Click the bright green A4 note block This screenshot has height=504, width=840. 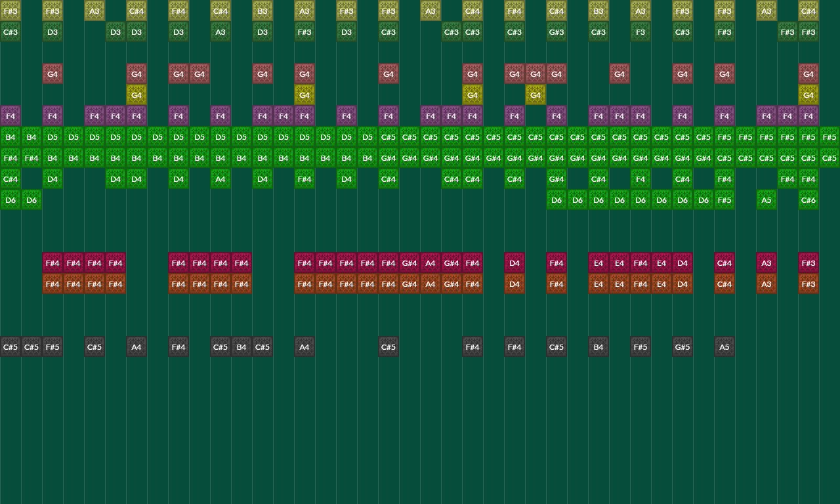tap(220, 179)
